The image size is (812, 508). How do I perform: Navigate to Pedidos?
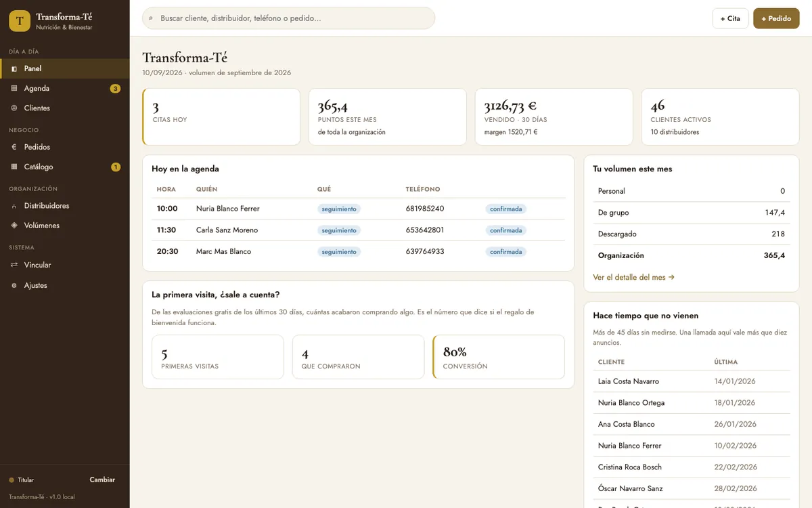[64, 147]
